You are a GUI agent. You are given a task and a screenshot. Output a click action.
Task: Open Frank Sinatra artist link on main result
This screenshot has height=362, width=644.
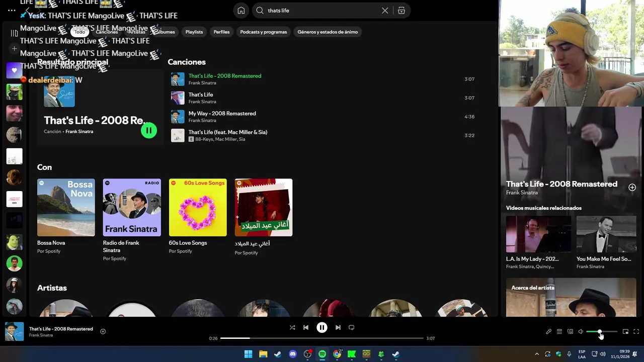point(79,132)
